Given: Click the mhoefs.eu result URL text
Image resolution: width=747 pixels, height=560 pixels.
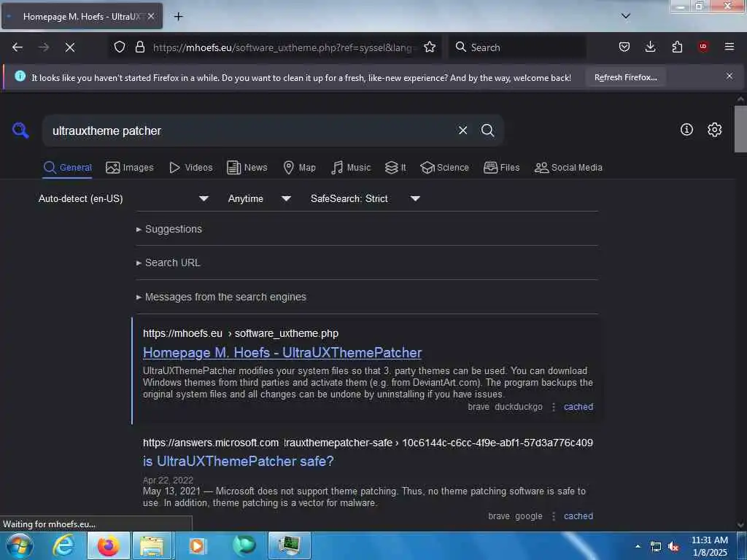Looking at the screenshot, I should pyautogui.click(x=241, y=333).
